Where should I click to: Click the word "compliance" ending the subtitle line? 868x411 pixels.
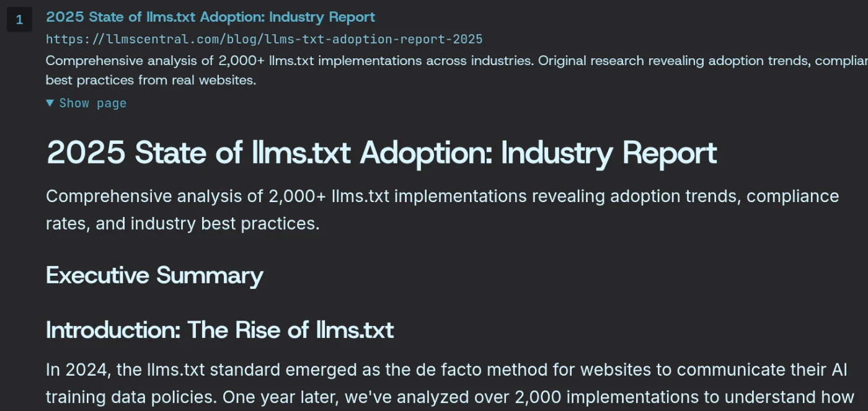pyautogui.click(x=792, y=197)
